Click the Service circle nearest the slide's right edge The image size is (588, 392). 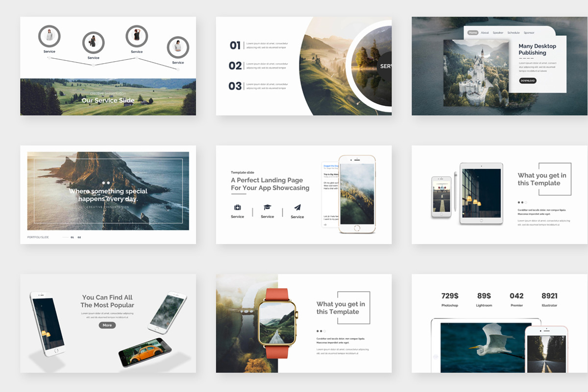178,48
